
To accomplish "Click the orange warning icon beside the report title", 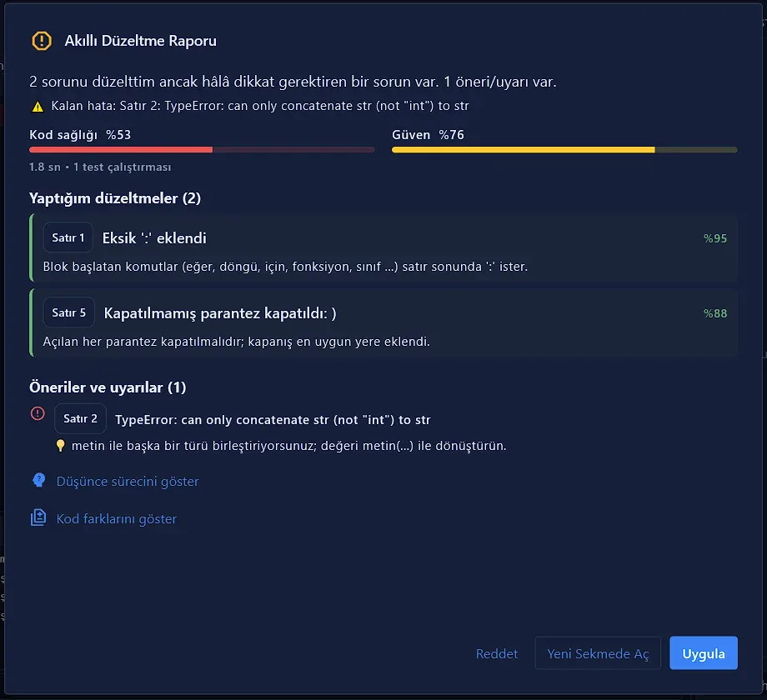I will click(x=42, y=41).
